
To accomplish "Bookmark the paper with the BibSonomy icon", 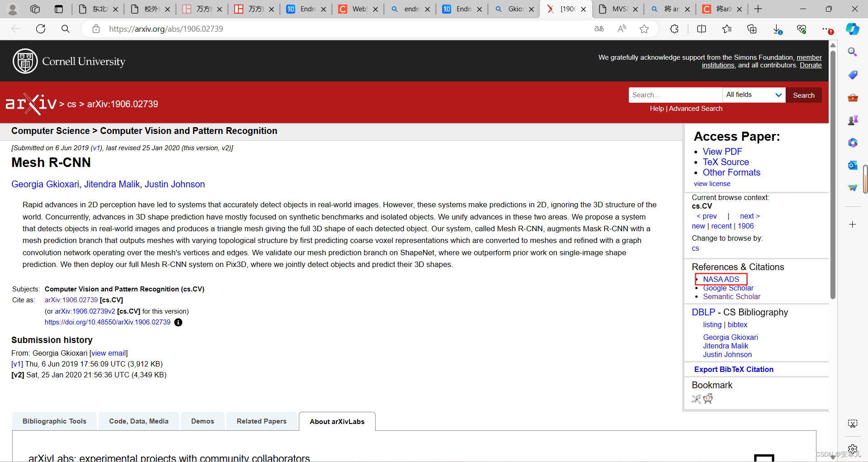I will (696, 399).
